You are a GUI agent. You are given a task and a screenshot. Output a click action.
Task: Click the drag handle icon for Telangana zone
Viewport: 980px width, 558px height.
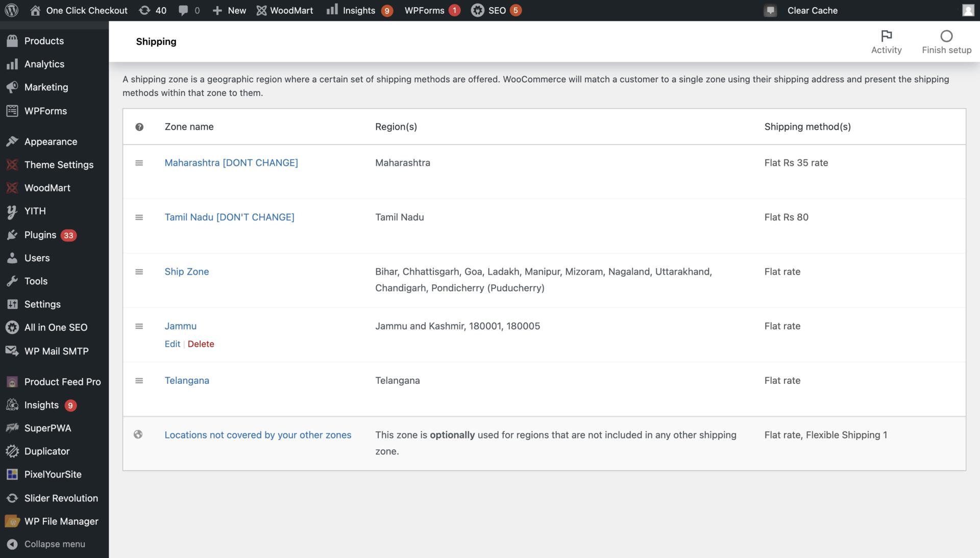[x=139, y=380]
